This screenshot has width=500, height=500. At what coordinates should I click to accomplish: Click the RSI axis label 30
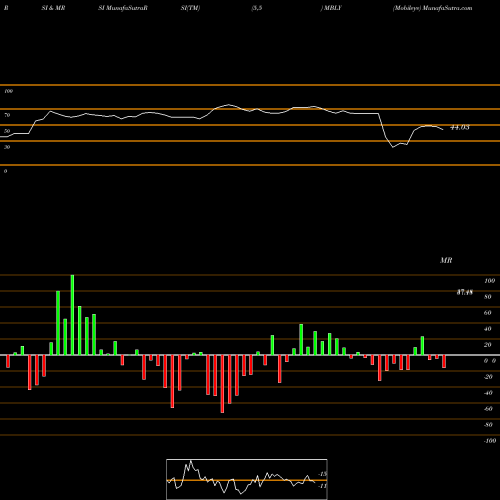coord(7,147)
